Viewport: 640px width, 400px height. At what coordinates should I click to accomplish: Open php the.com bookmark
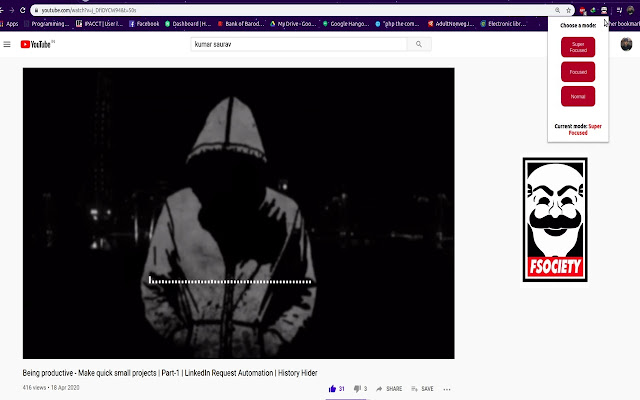pos(397,24)
